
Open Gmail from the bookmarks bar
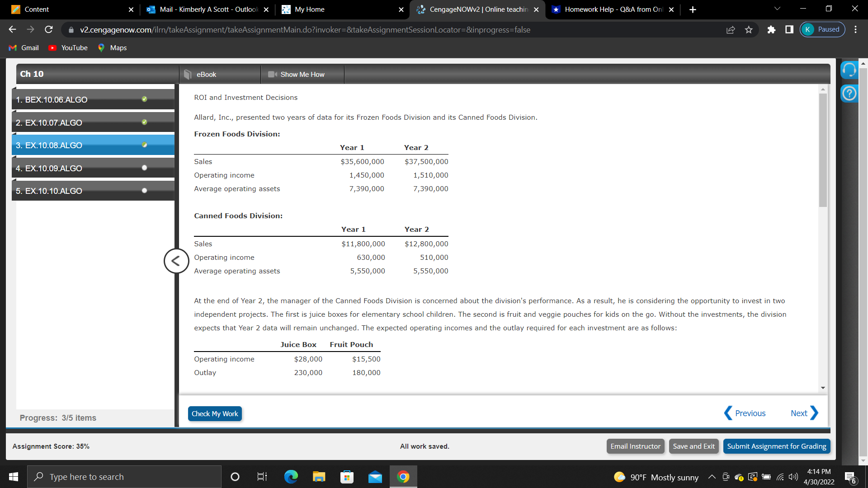(23, 47)
